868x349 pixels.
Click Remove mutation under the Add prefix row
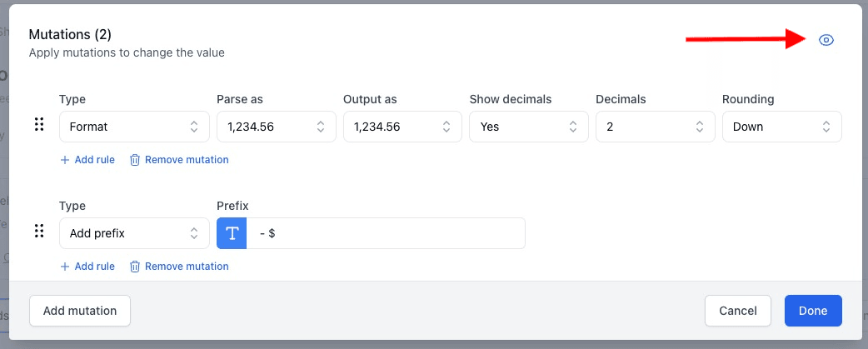tap(186, 267)
